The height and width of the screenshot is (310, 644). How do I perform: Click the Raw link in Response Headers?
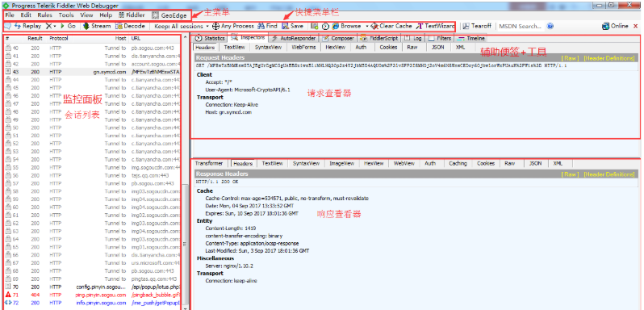coord(570,174)
